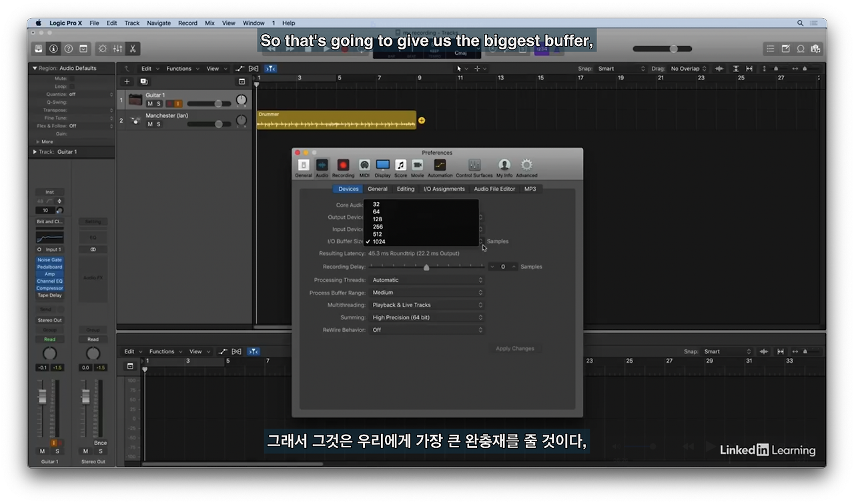Open the Note Pads button
This screenshot has height=504, width=854.
click(785, 49)
